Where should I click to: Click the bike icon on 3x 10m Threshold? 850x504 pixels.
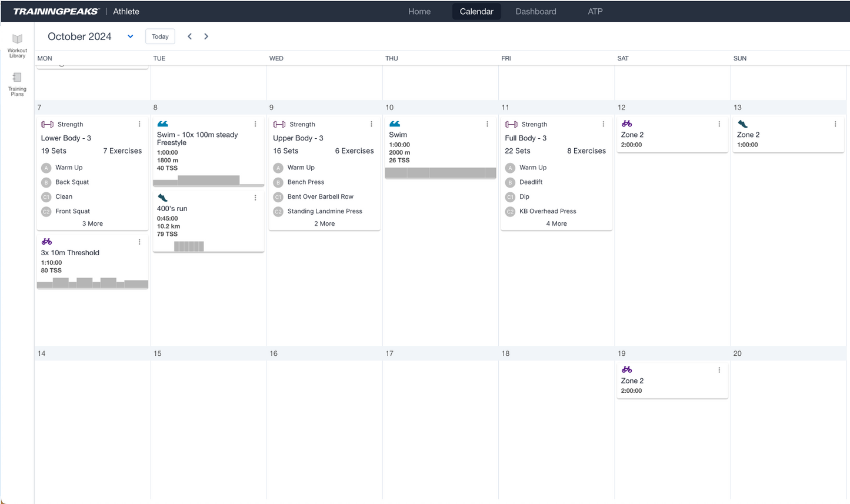(x=47, y=242)
